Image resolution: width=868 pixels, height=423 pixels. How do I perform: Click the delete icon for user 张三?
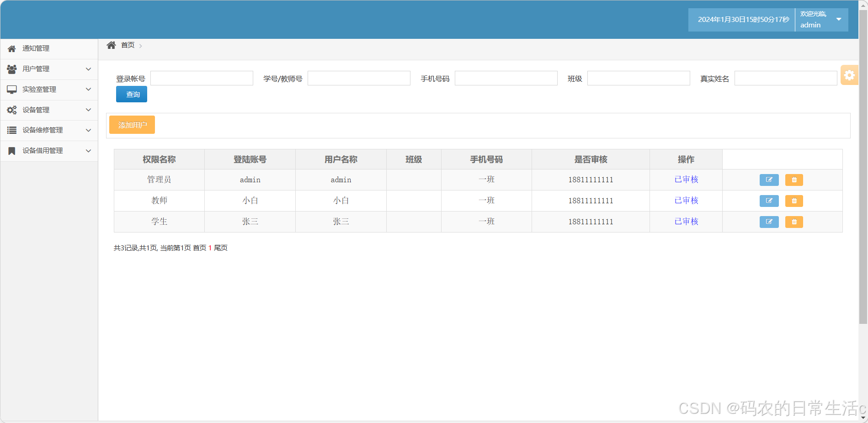click(x=794, y=222)
